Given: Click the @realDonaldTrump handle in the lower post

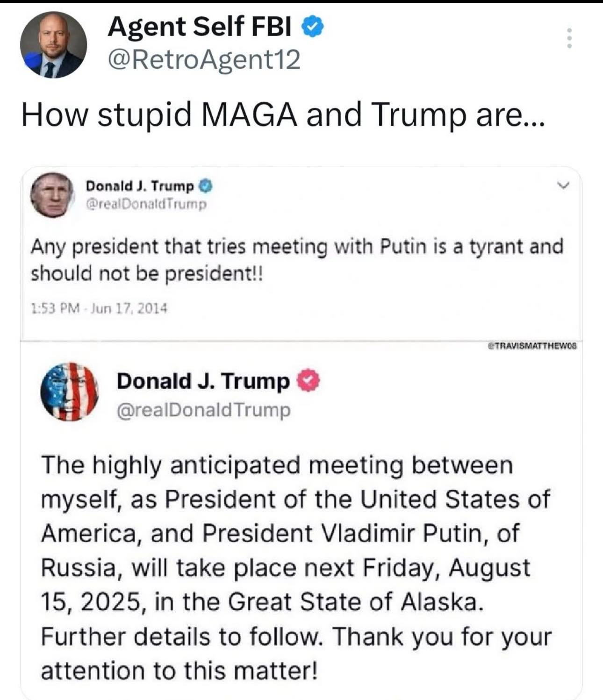Looking at the screenshot, I should coord(203,410).
